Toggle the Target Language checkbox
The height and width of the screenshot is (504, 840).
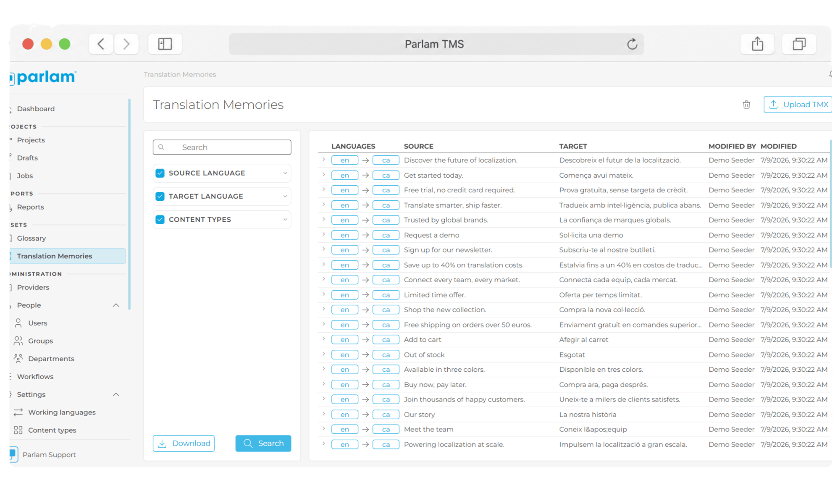(160, 196)
